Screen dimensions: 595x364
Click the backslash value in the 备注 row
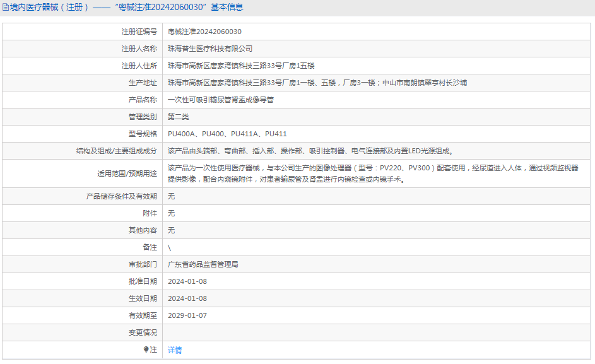(x=169, y=248)
